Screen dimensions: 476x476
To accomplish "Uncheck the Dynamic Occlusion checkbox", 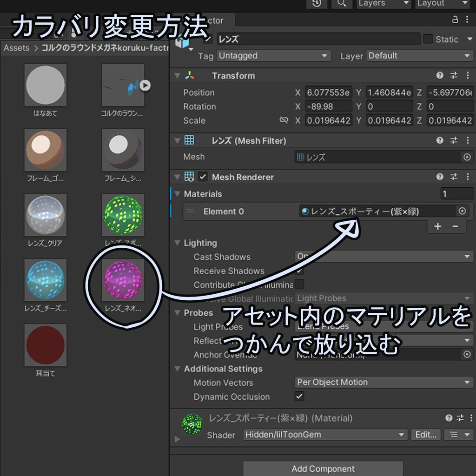I will (x=299, y=397).
